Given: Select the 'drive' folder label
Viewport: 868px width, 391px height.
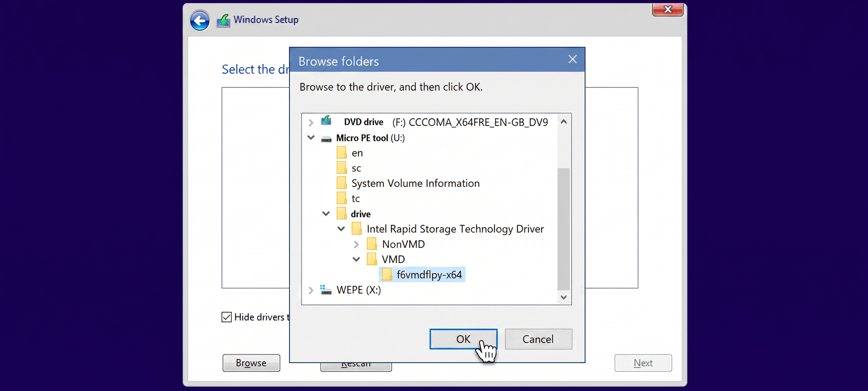Looking at the screenshot, I should (x=360, y=214).
